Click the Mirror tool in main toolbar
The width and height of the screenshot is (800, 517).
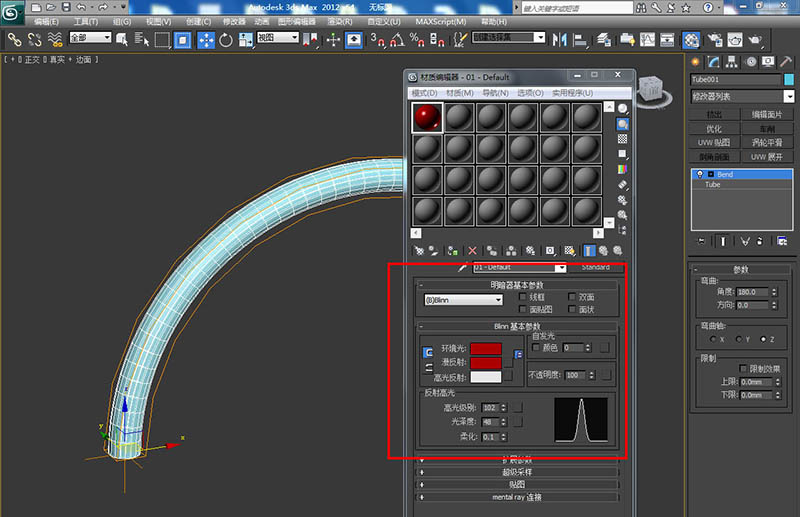click(x=559, y=40)
